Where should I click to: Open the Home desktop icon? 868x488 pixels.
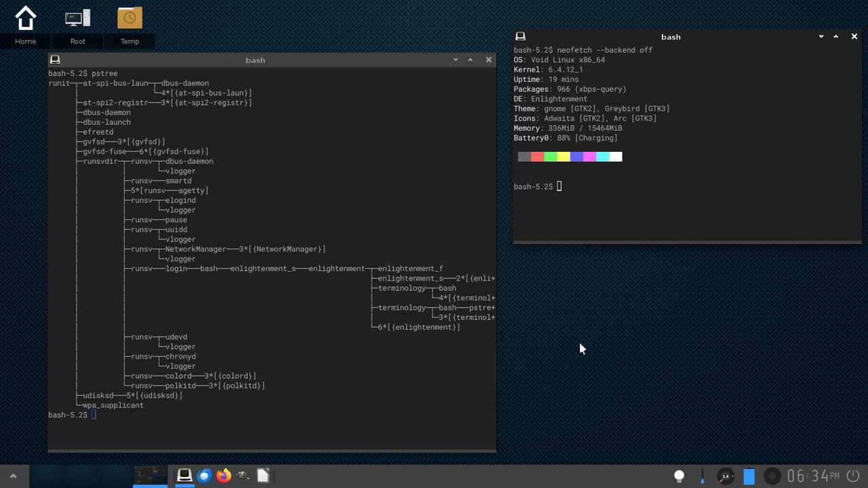tap(26, 18)
